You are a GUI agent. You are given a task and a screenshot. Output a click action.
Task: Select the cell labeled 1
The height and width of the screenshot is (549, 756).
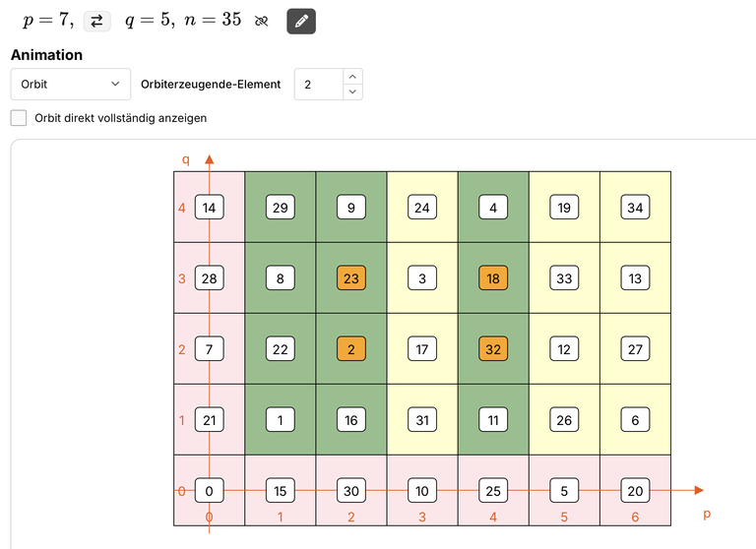tap(281, 420)
